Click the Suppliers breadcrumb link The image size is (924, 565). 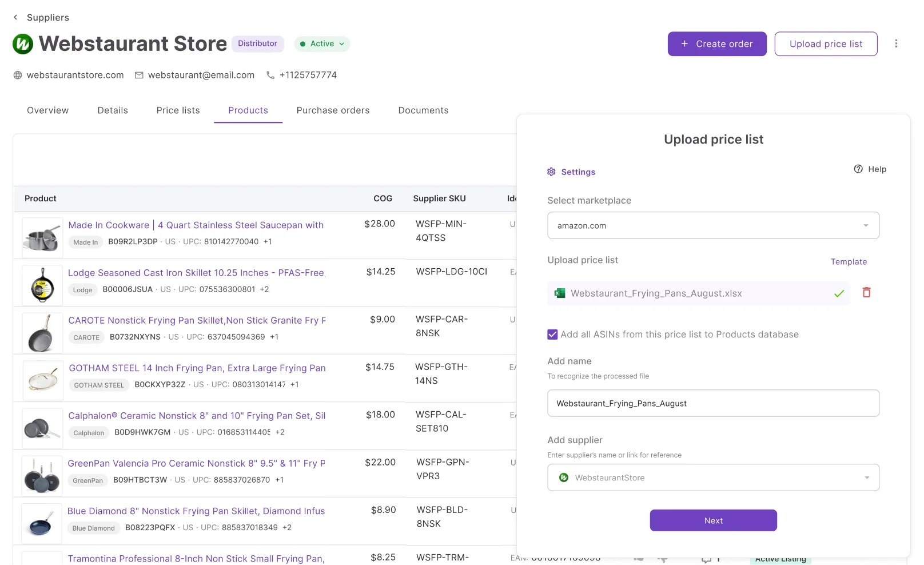(48, 17)
